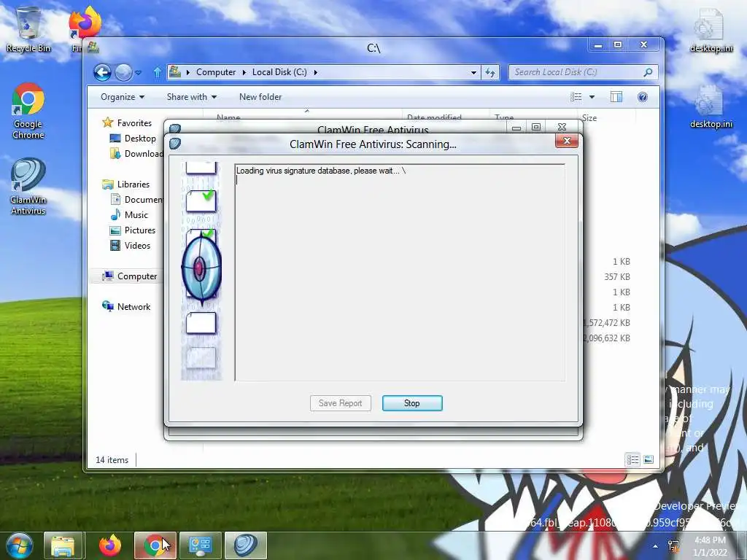Select Libraries in navigation pane

pos(126,184)
